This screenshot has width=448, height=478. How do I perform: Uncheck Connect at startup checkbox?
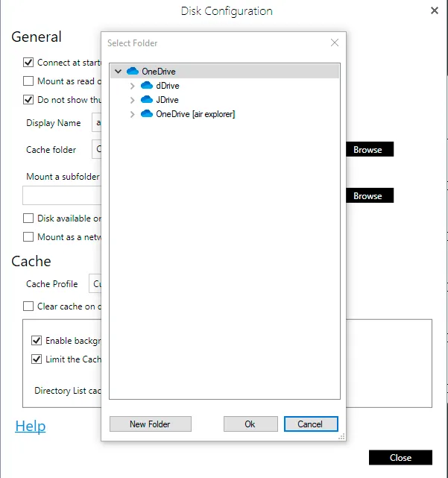28,62
